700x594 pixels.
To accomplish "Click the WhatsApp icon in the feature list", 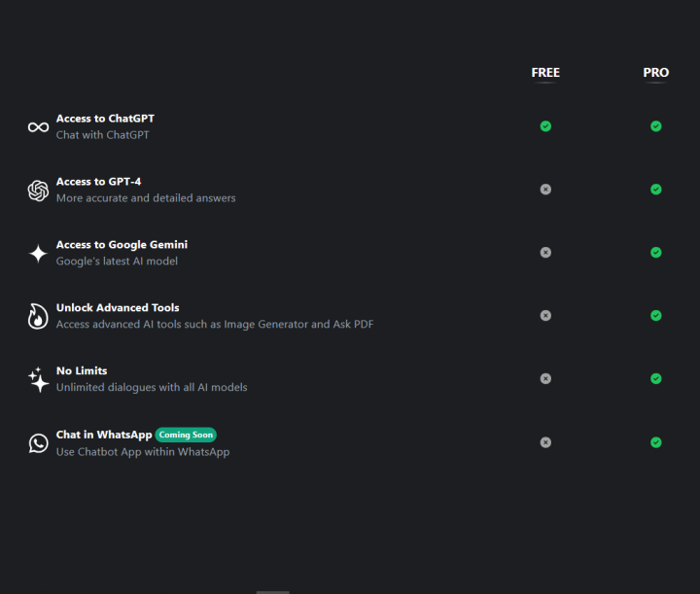I will [x=38, y=443].
